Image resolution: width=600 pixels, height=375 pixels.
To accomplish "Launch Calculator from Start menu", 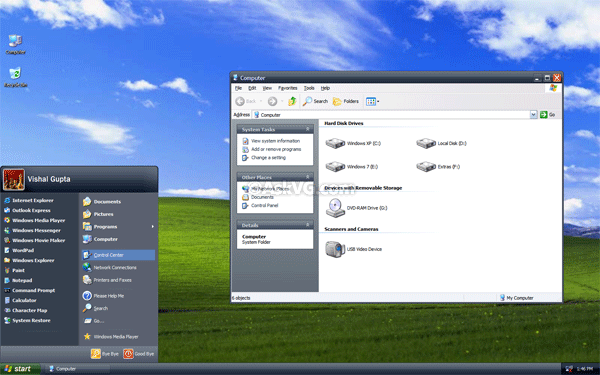I will (20, 300).
